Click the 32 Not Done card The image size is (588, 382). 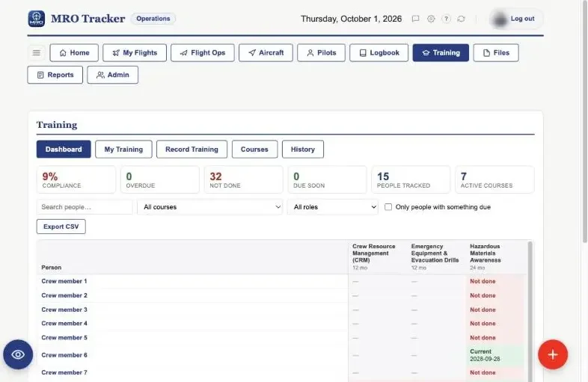243,180
